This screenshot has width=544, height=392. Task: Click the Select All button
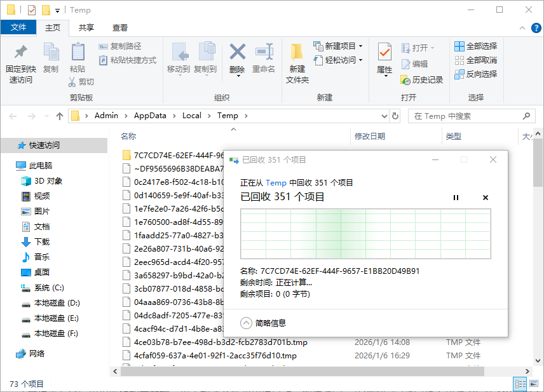pyautogui.click(x=475, y=46)
